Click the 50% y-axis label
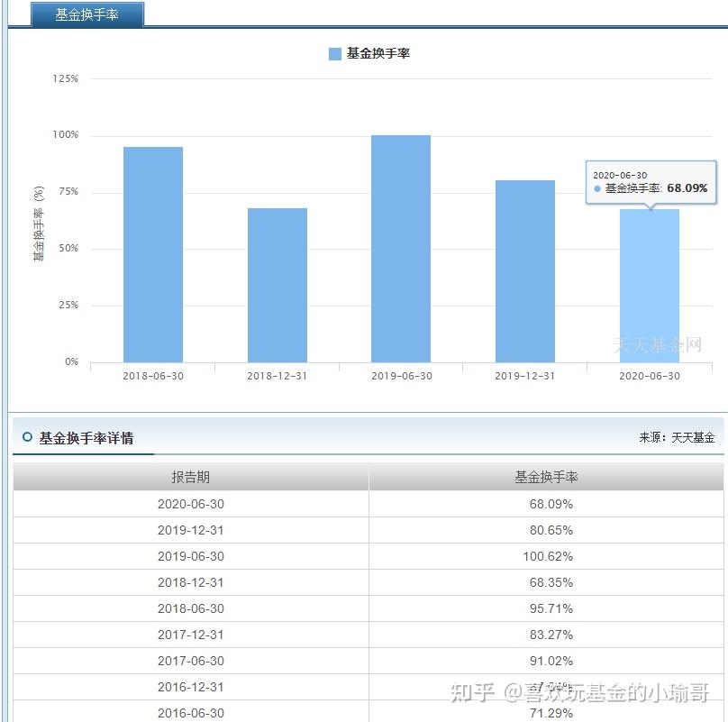The height and width of the screenshot is (722, 728). [x=68, y=248]
